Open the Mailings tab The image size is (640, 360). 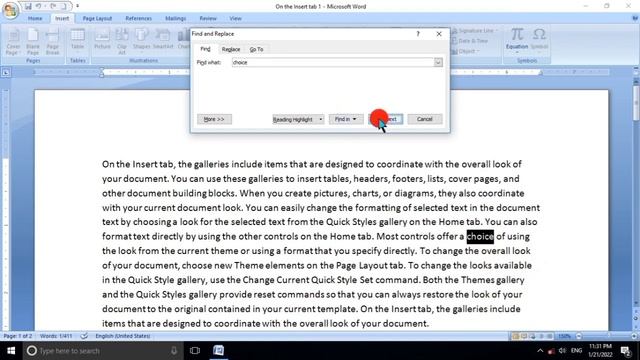176,18
